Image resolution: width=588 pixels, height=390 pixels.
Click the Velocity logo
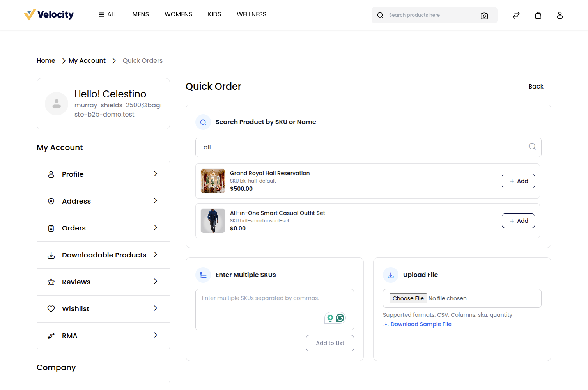[x=49, y=15]
